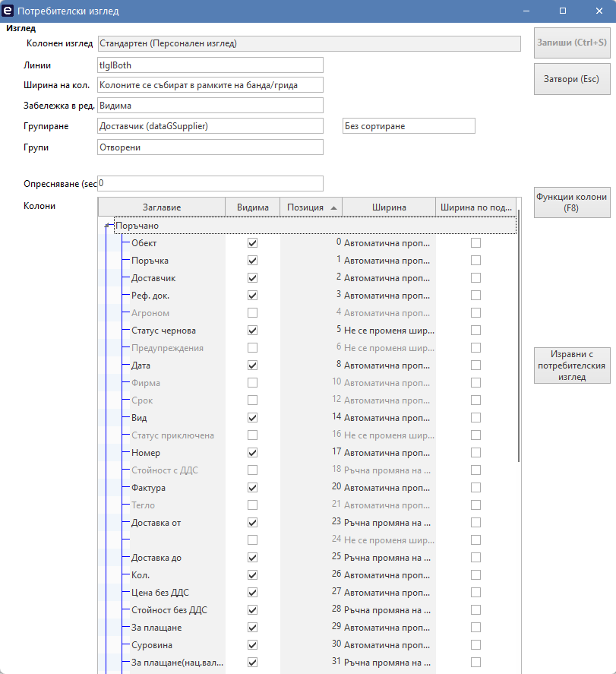Click the Колонен изглед field
The width and height of the screenshot is (616, 674).
click(309, 43)
